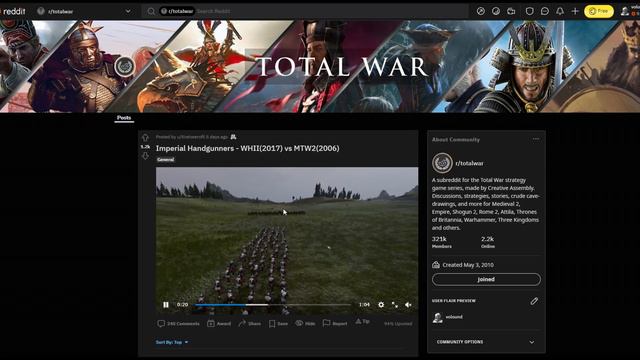Toggle video fullscreen mode
The image size is (640, 360).
pos(395,304)
